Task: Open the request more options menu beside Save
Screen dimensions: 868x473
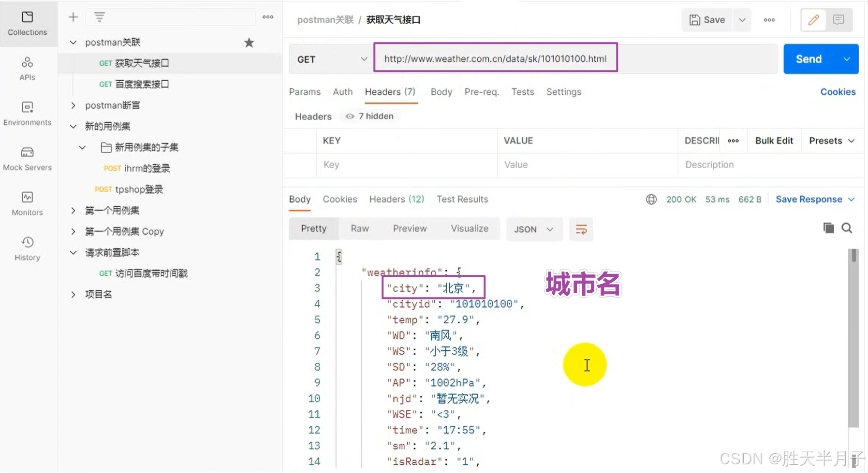Action: [769, 20]
